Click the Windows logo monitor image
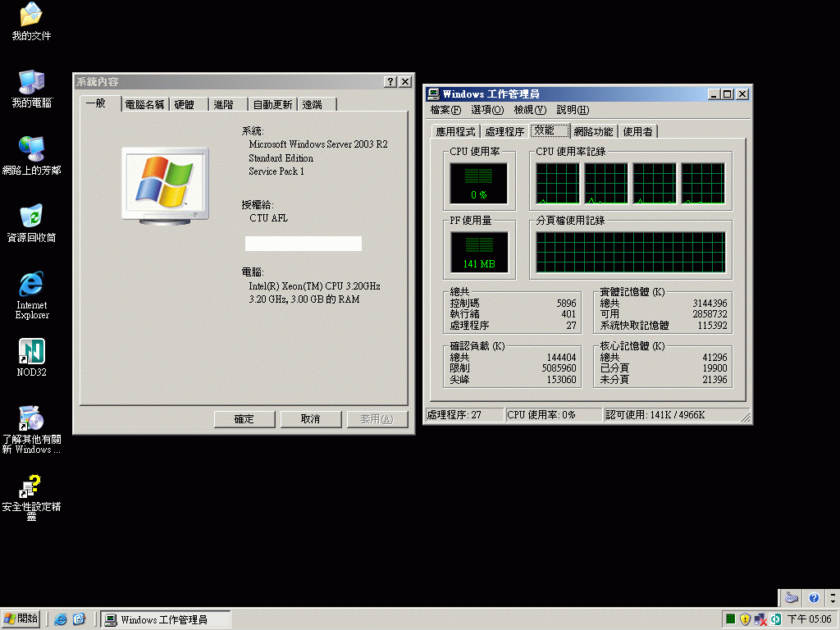Viewport: 840px width, 630px height. click(165, 186)
